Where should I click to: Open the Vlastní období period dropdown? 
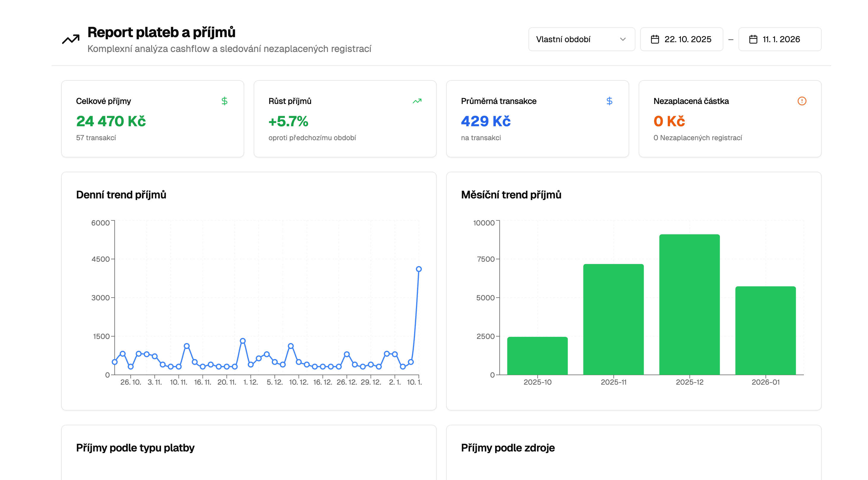581,40
